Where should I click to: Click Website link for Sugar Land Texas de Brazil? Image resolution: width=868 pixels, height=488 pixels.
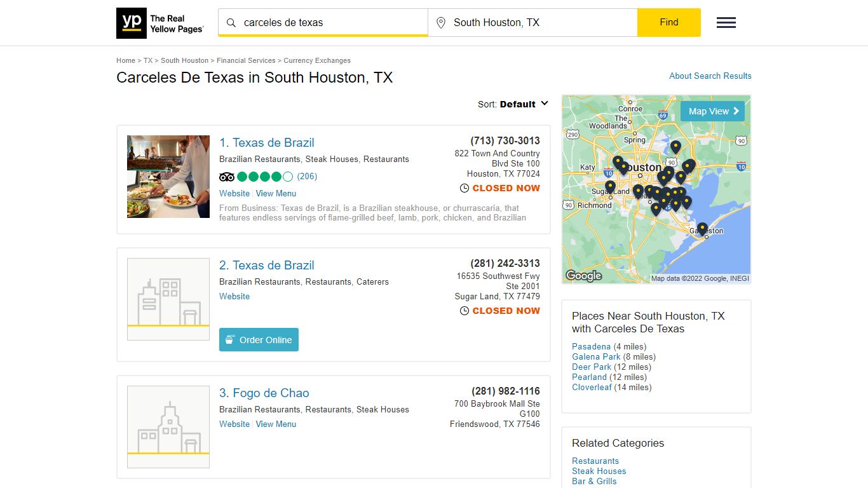tap(234, 296)
